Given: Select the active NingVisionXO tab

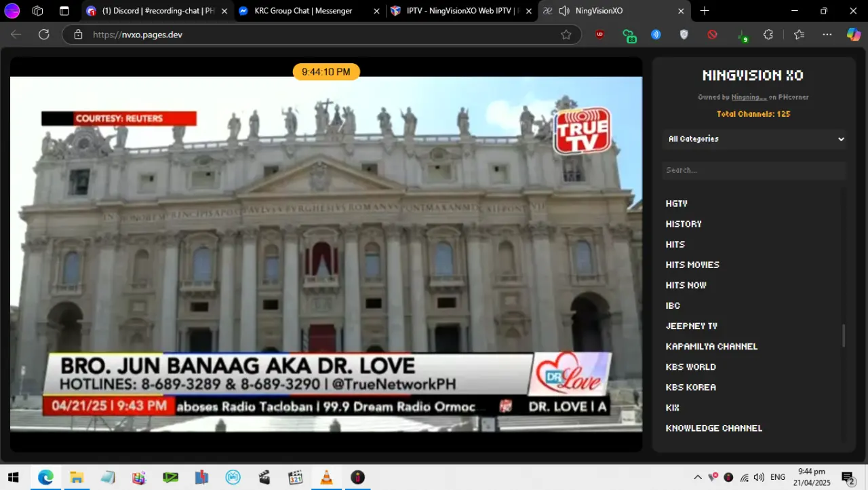Looking at the screenshot, I should pos(614,11).
